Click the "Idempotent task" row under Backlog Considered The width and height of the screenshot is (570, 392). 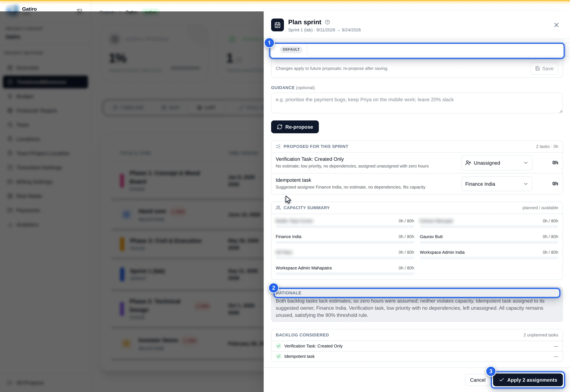click(417, 356)
